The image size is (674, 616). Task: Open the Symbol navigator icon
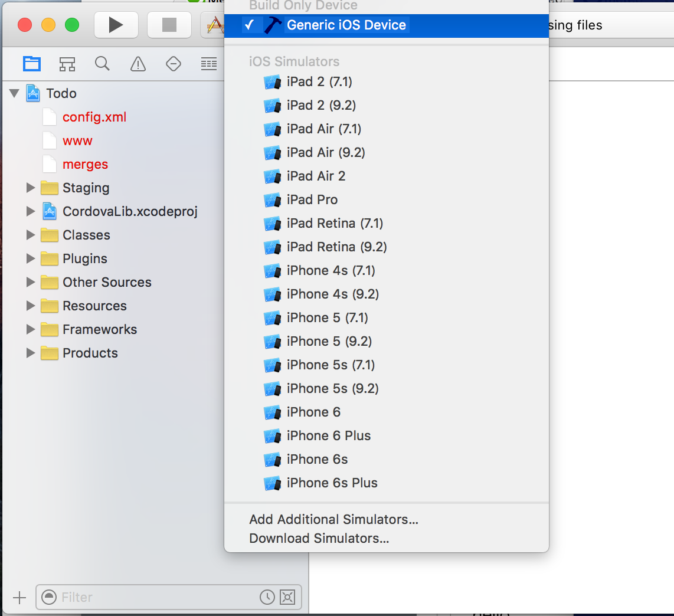pos(67,64)
